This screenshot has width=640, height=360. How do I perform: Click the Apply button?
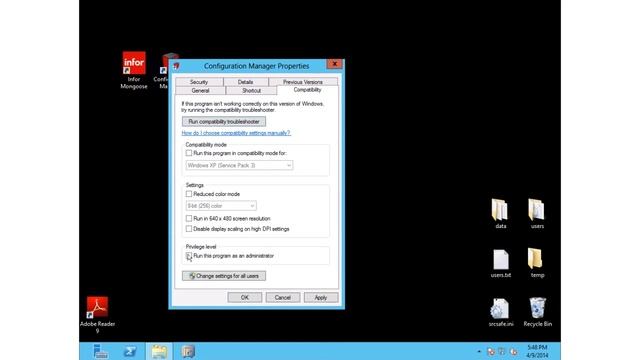click(x=321, y=298)
